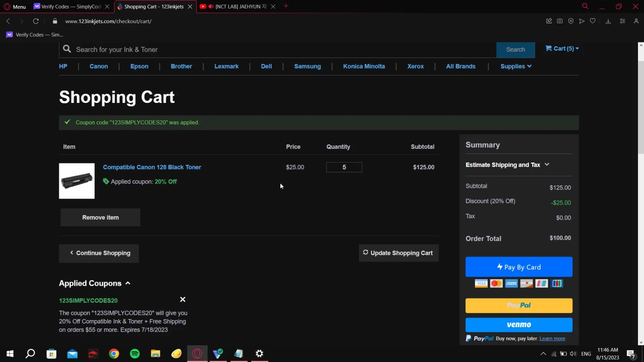This screenshot has height=362, width=644.
Task: Open the Konica Minolta brand menu
Action: tap(364, 66)
